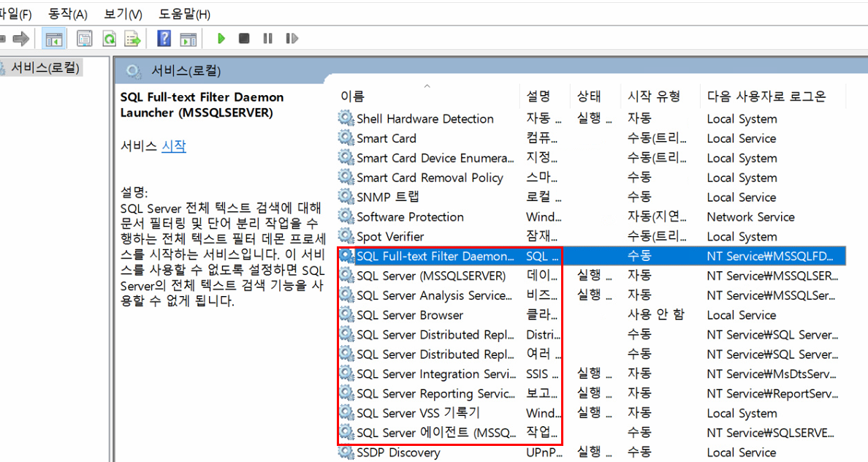Click the 자동(지연... startup type cell
The height and width of the screenshot is (462, 868).
[657, 216]
